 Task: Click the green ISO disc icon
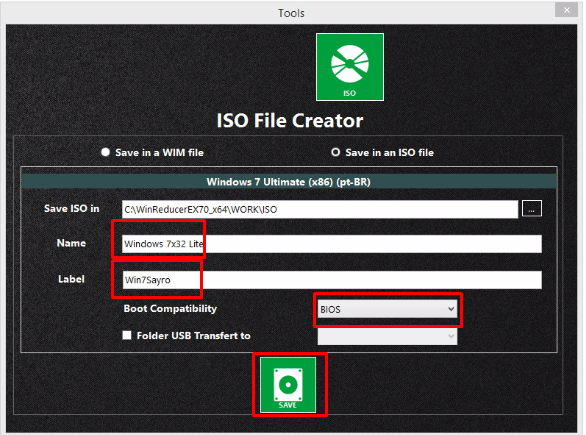pos(349,67)
